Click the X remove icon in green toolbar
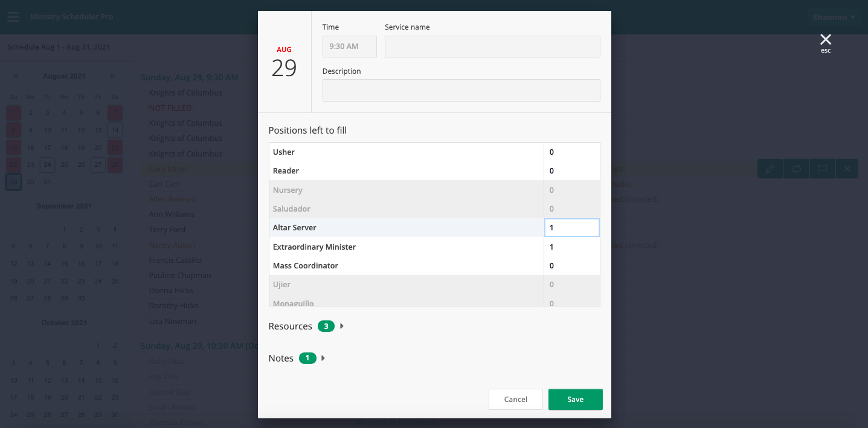 pos(847,169)
